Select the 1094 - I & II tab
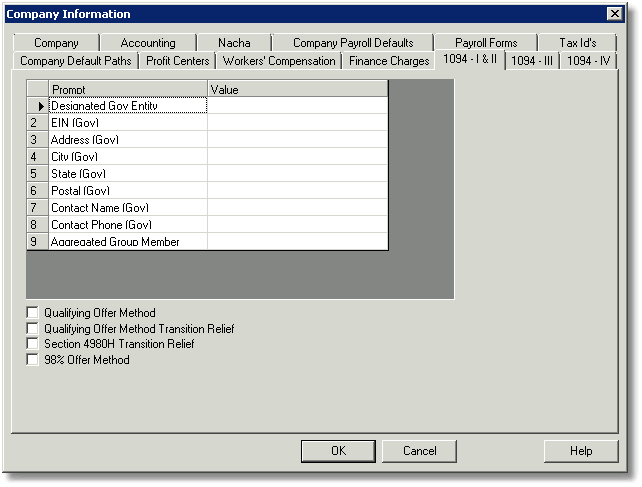The height and width of the screenshot is (487, 642). click(470, 59)
